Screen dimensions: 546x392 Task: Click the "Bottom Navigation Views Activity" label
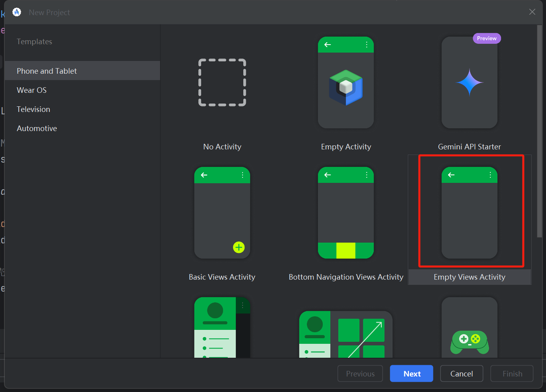point(346,277)
